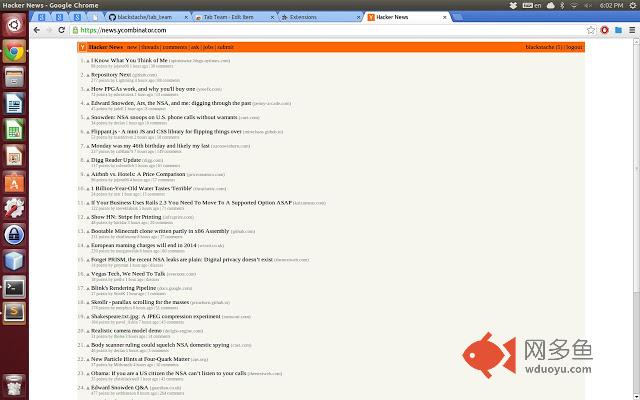The width and height of the screenshot is (640, 400).
Task: Bookmark this page with the star icon
Action: coord(591,30)
